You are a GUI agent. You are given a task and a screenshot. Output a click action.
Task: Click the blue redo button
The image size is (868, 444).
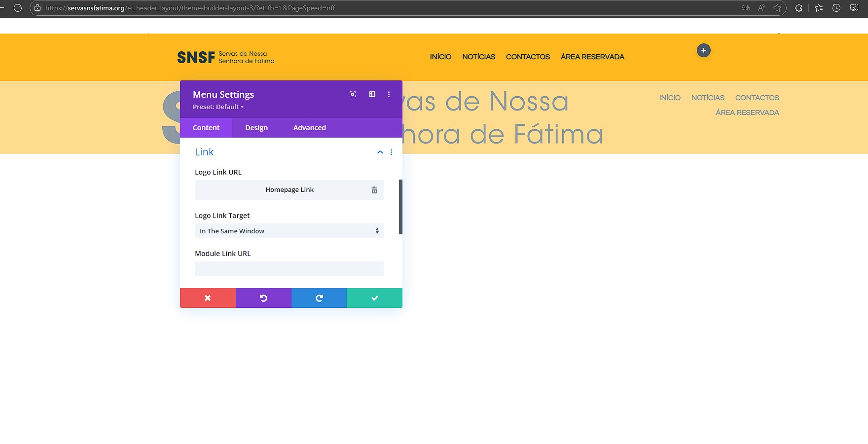point(319,298)
